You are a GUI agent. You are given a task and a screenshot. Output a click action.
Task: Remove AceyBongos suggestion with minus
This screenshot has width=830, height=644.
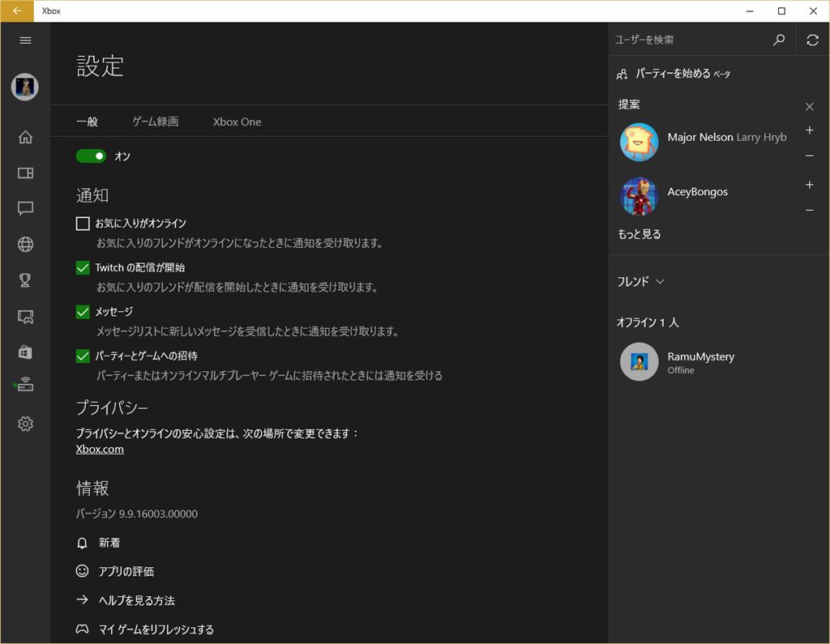[810, 210]
